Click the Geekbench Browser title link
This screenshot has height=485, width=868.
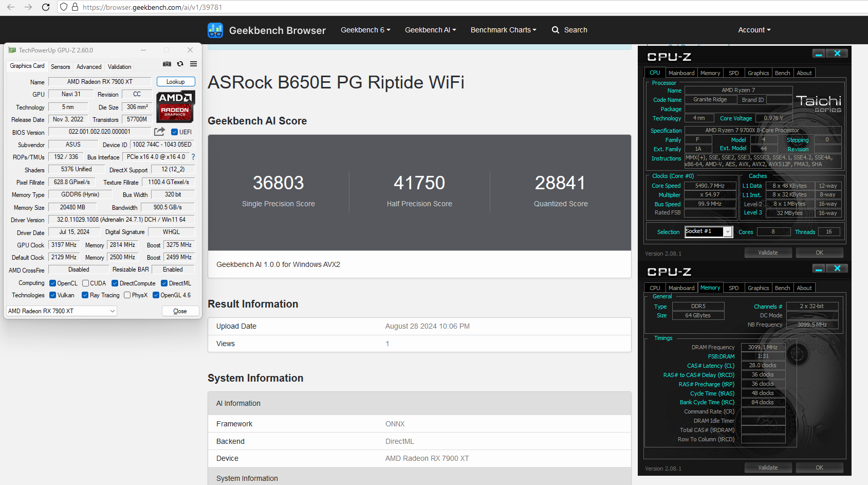(x=278, y=30)
